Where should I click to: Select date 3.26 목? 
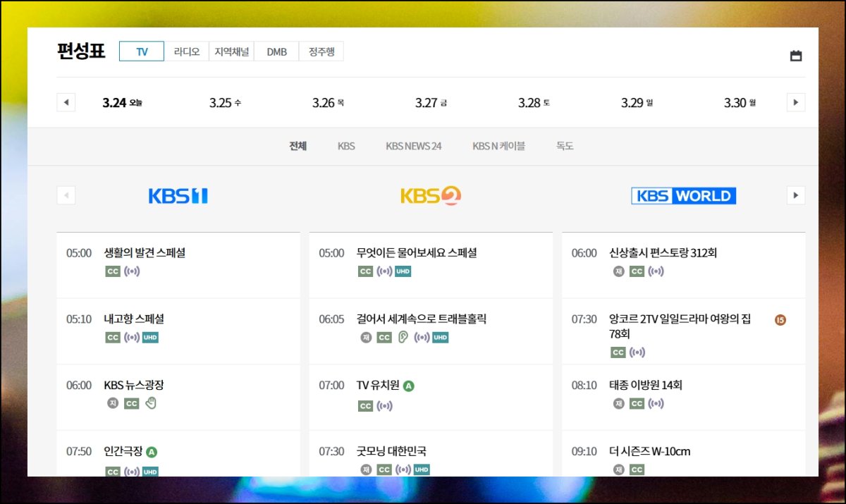coord(328,103)
